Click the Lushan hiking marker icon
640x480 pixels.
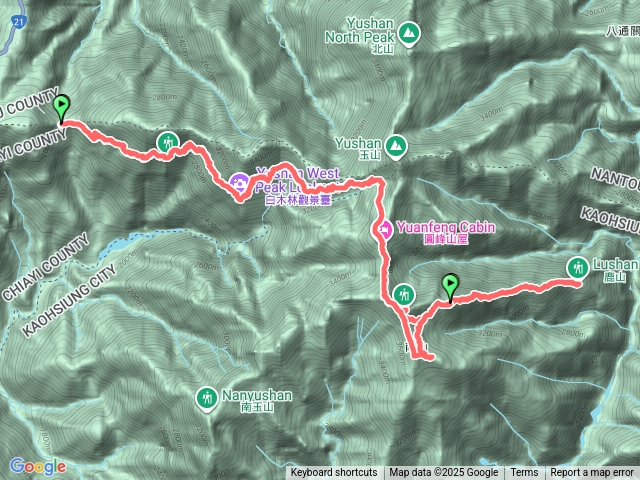[578, 269]
